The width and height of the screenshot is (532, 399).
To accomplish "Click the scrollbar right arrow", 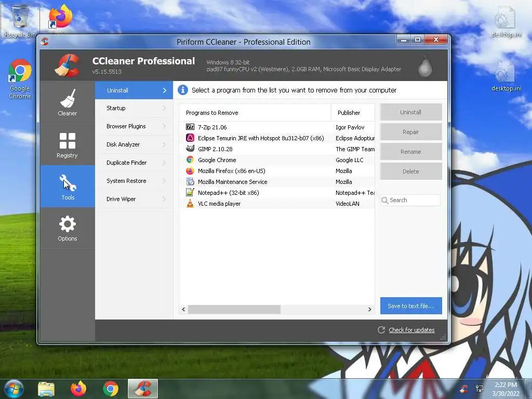I will click(x=370, y=309).
